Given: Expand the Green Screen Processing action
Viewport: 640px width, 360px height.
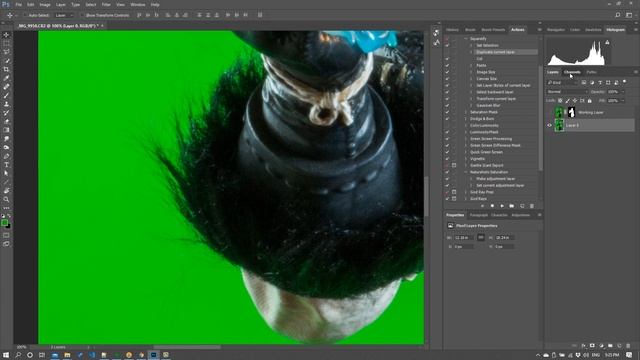Looking at the screenshot, I should coord(466,139).
